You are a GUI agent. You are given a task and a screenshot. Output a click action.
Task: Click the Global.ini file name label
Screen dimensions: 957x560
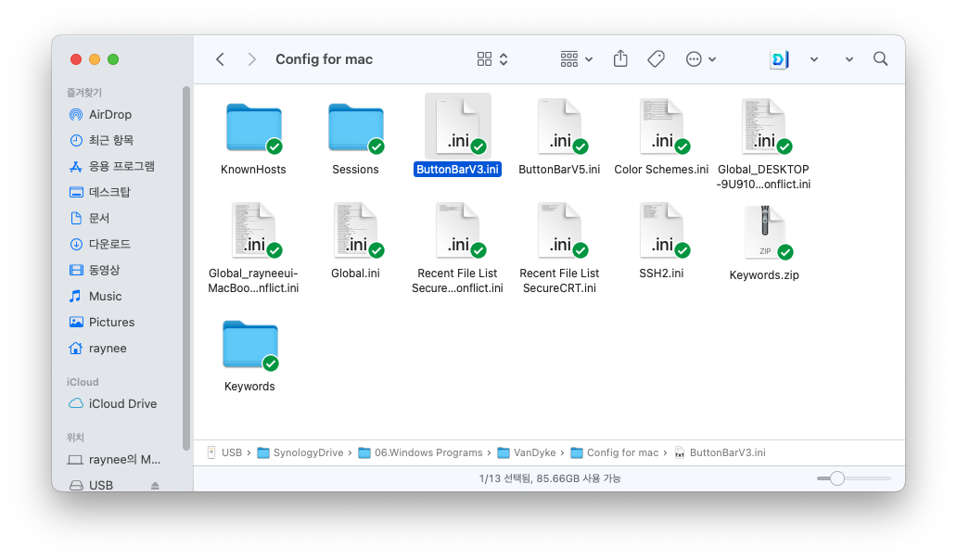click(356, 274)
